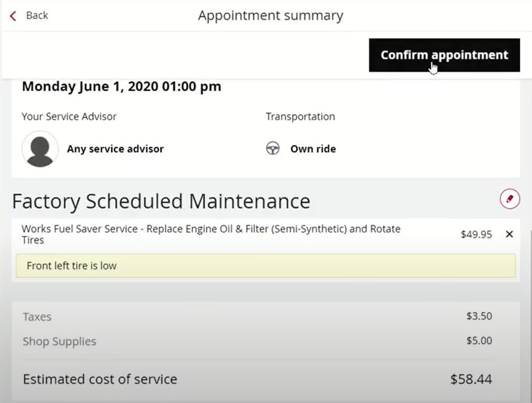Image resolution: width=532 pixels, height=403 pixels.
Task: Click the $49.95 service price
Action: (477, 234)
